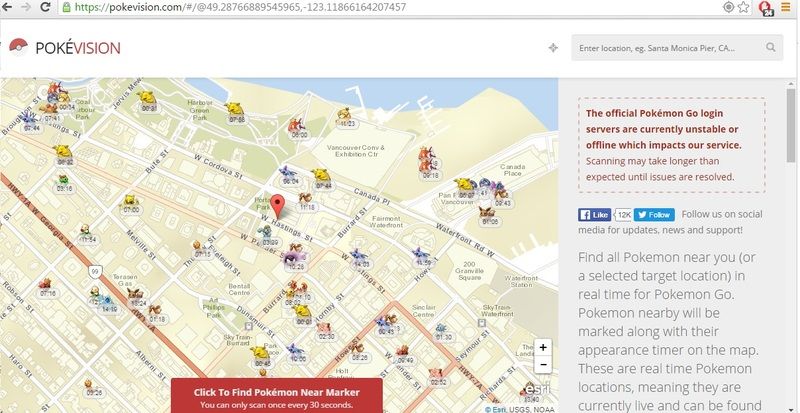Like PokéVision on Facebook
This screenshot has height=413, width=800.
click(x=594, y=215)
